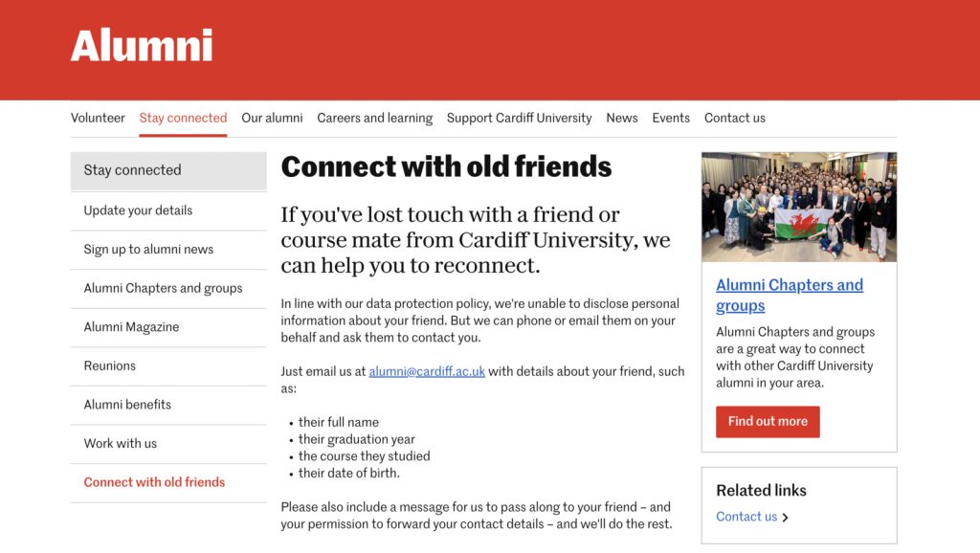This screenshot has height=553, width=980.
Task: Click the alumni@cardiff.ac.uk email link
Action: [427, 371]
